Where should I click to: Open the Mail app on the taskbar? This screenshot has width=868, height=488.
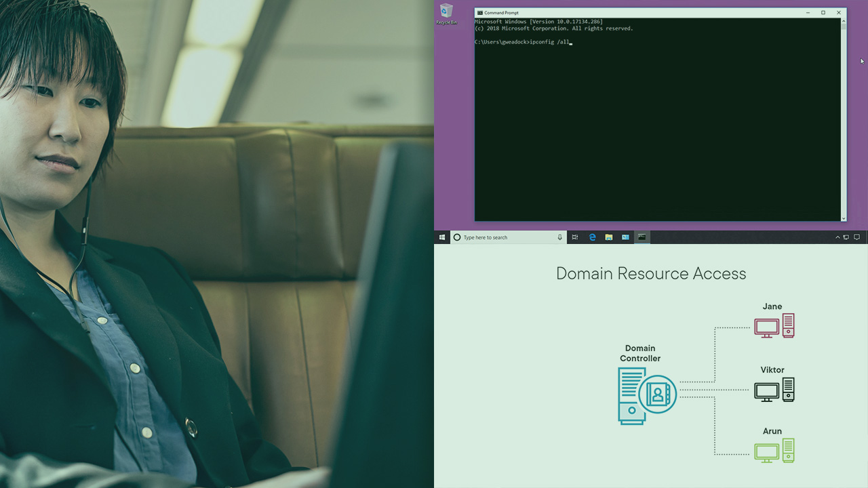625,237
